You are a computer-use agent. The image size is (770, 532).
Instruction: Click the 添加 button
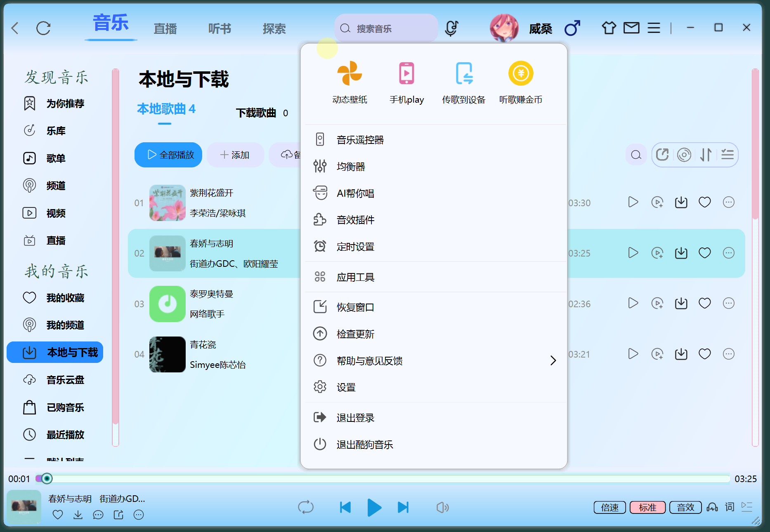click(235, 155)
